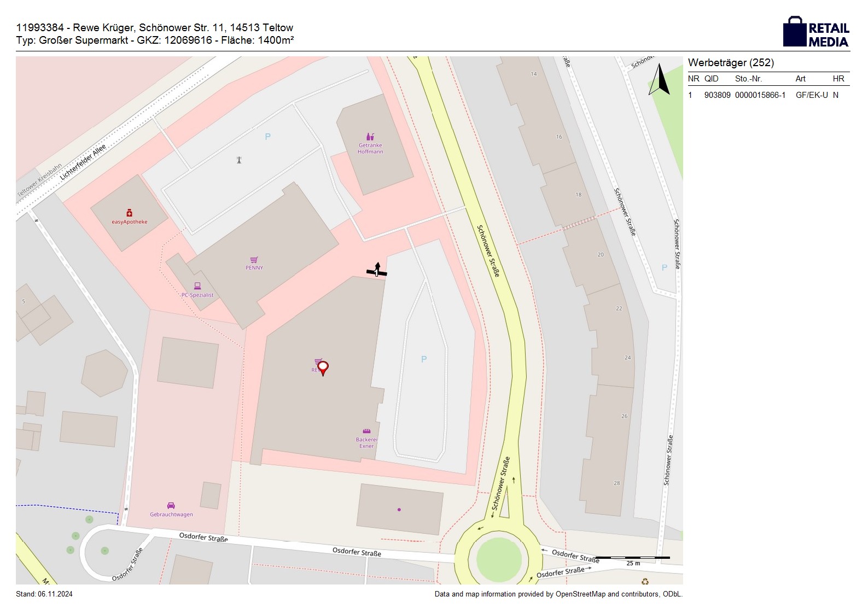
Task: Click the north compass arrow
Action: 660,80
